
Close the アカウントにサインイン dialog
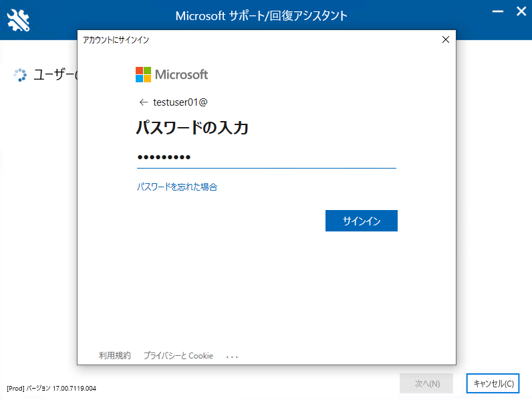(446, 39)
